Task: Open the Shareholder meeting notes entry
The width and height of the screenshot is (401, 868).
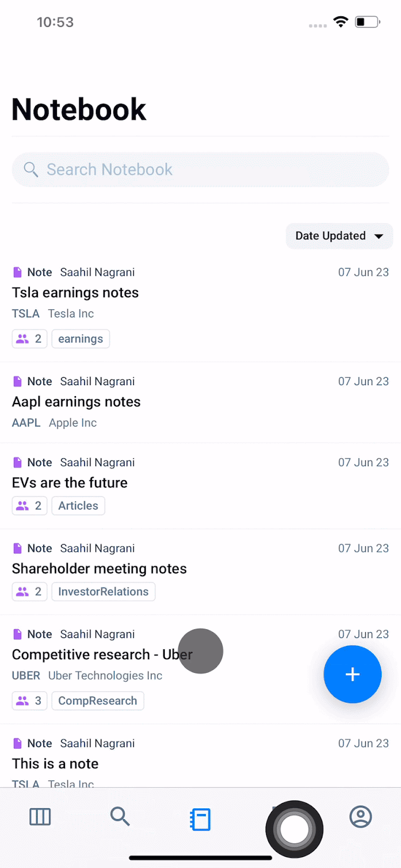Action: coord(200,572)
